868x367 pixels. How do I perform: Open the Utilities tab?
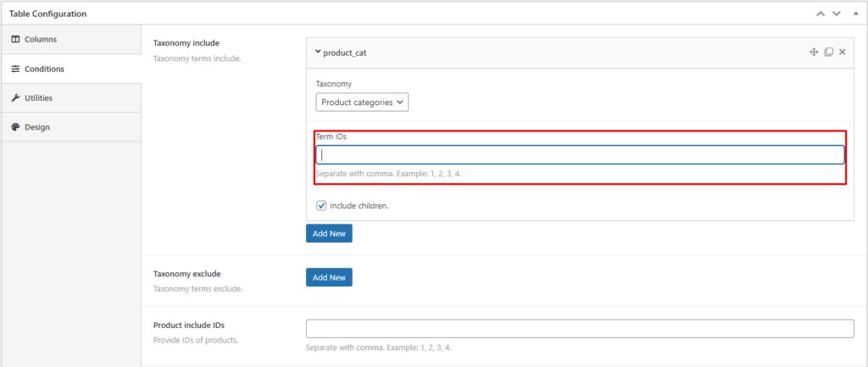click(38, 98)
